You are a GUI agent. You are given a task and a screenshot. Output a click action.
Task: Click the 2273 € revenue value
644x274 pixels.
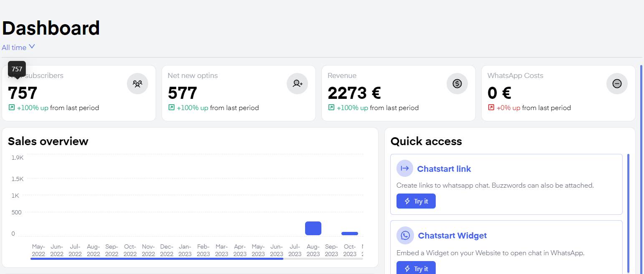point(354,93)
